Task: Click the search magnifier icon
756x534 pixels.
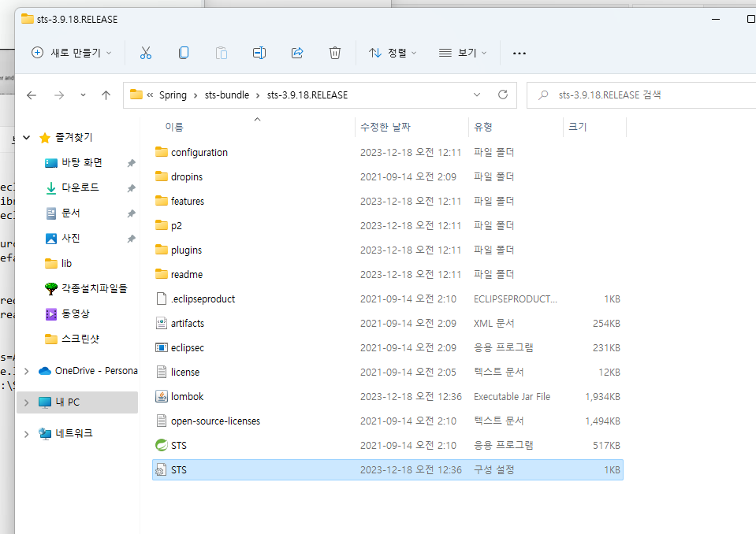Action: tap(543, 95)
